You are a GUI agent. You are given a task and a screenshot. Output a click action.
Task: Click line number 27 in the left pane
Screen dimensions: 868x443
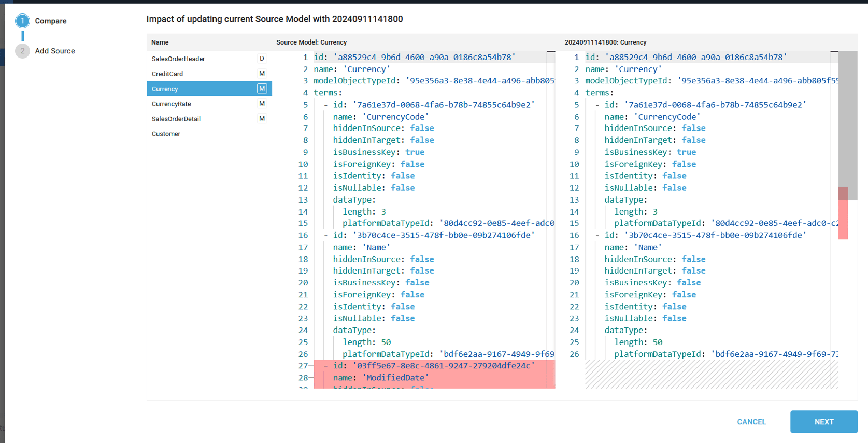click(303, 366)
